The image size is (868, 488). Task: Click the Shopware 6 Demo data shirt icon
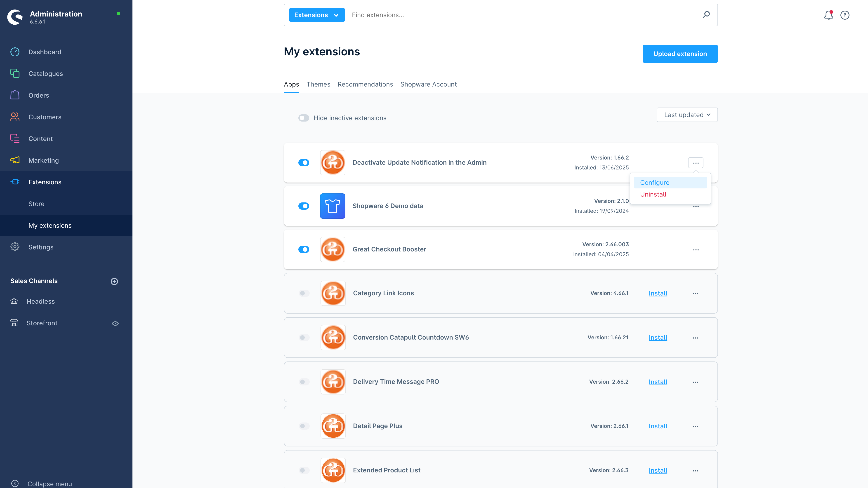333,206
